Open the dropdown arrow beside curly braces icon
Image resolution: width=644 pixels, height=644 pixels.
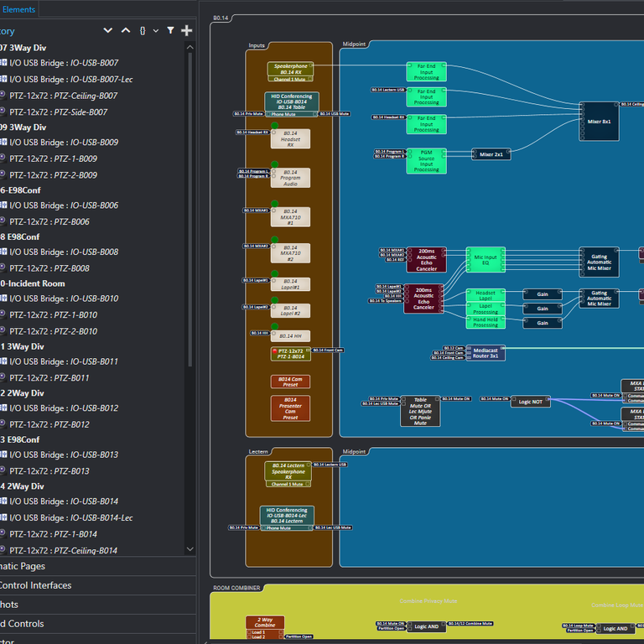click(156, 31)
